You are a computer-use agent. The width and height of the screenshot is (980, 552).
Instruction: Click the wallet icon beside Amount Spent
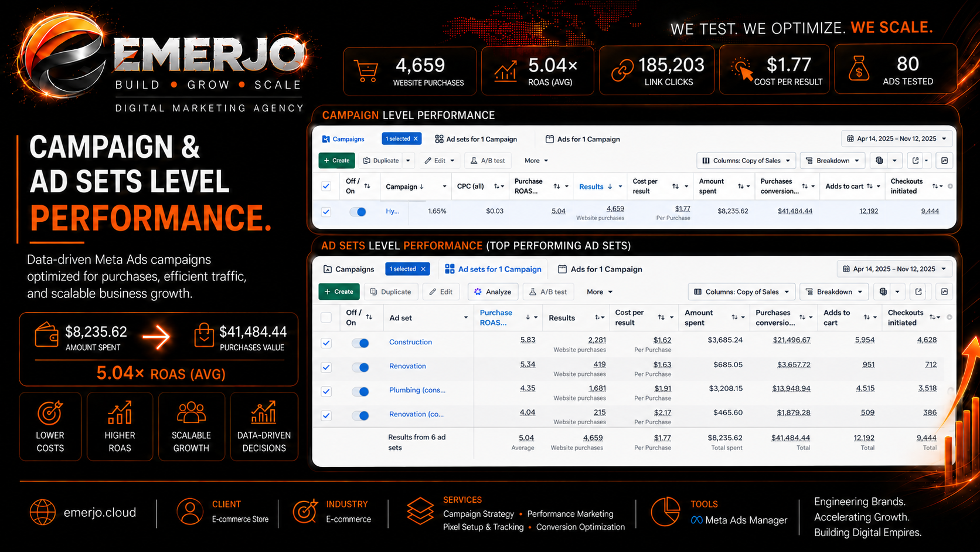tap(46, 336)
